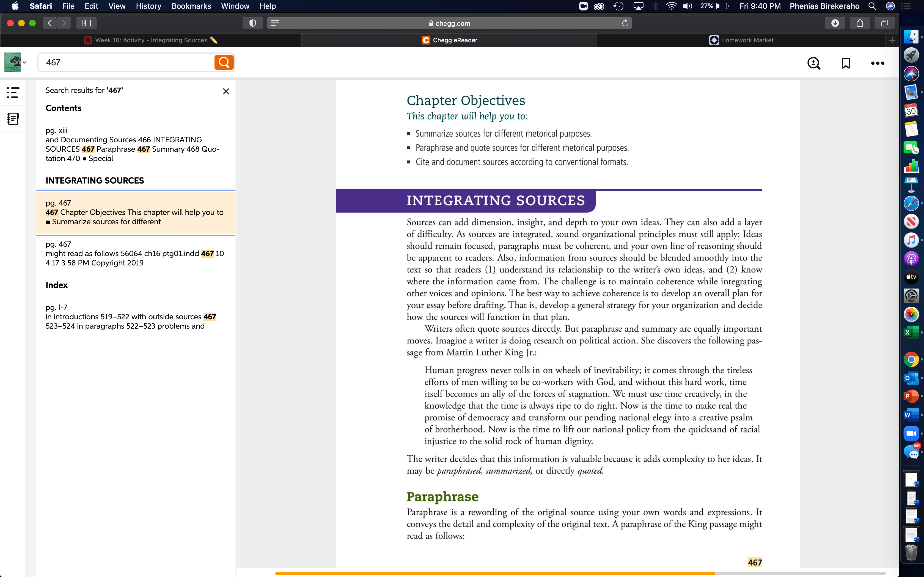Expand book cover dropdown chevron
The height and width of the screenshot is (577, 924).
click(x=24, y=62)
